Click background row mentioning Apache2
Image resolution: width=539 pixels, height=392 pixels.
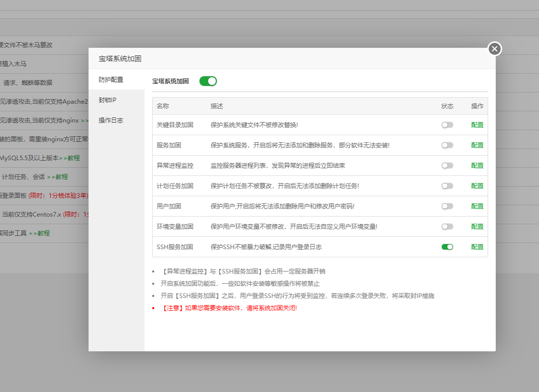click(x=44, y=102)
